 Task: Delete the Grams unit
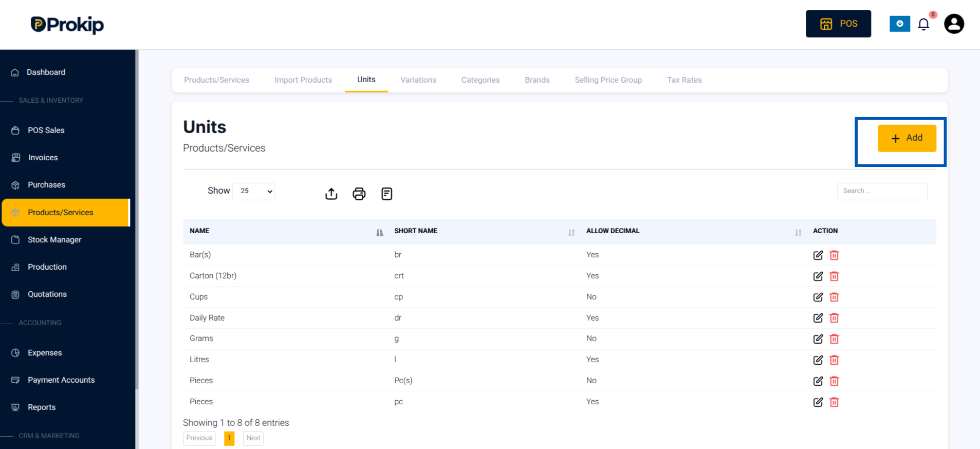(834, 339)
